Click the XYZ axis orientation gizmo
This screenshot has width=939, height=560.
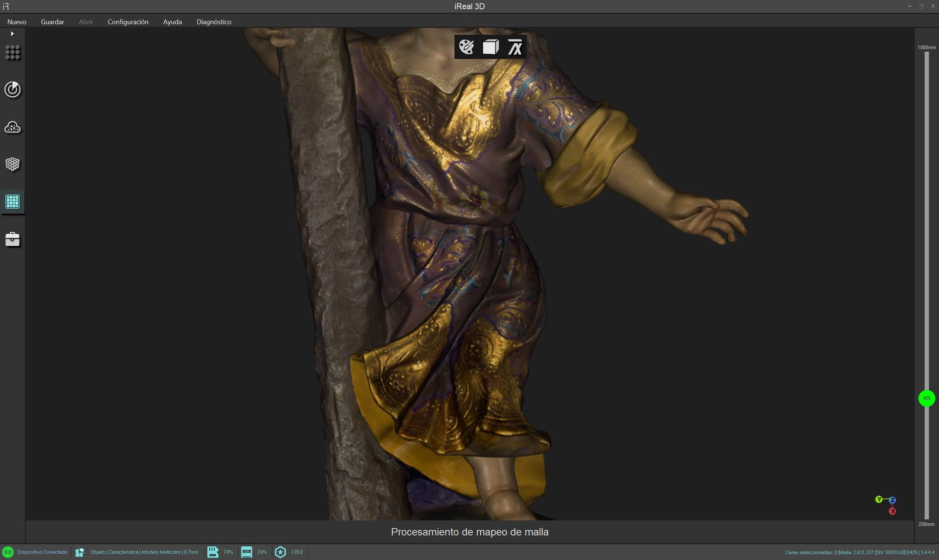point(887,505)
